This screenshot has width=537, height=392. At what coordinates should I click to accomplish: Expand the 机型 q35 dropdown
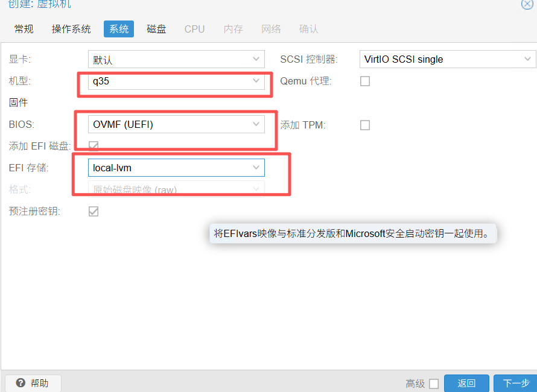256,81
